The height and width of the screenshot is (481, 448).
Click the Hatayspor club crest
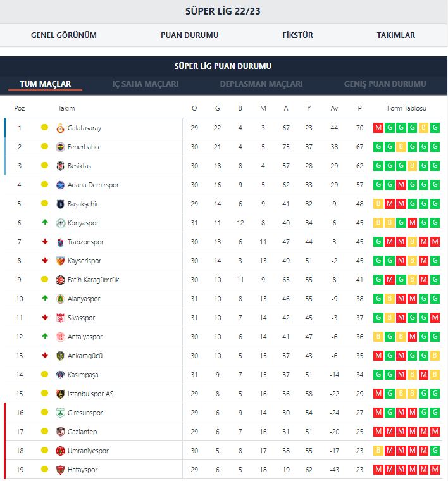pyautogui.click(x=61, y=470)
